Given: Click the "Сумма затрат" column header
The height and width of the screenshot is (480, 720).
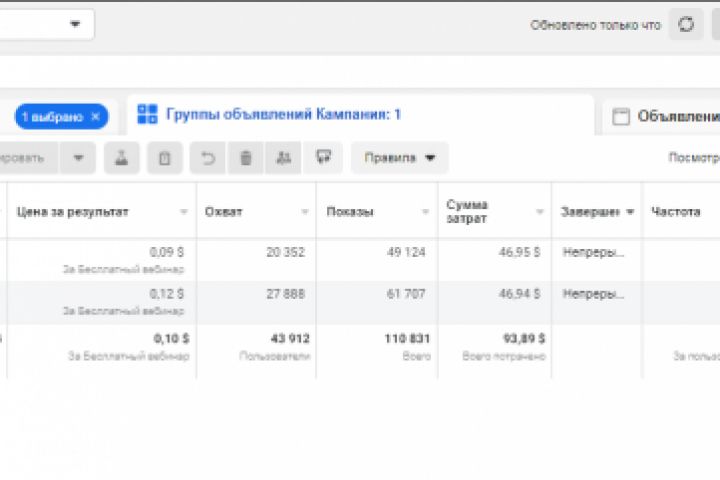Looking at the screenshot, I should pos(467,212).
